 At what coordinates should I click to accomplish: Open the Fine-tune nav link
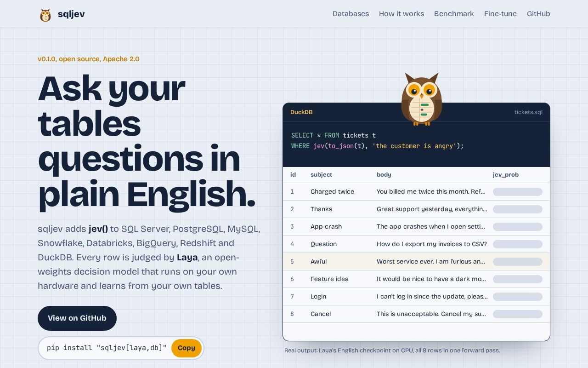(500, 14)
